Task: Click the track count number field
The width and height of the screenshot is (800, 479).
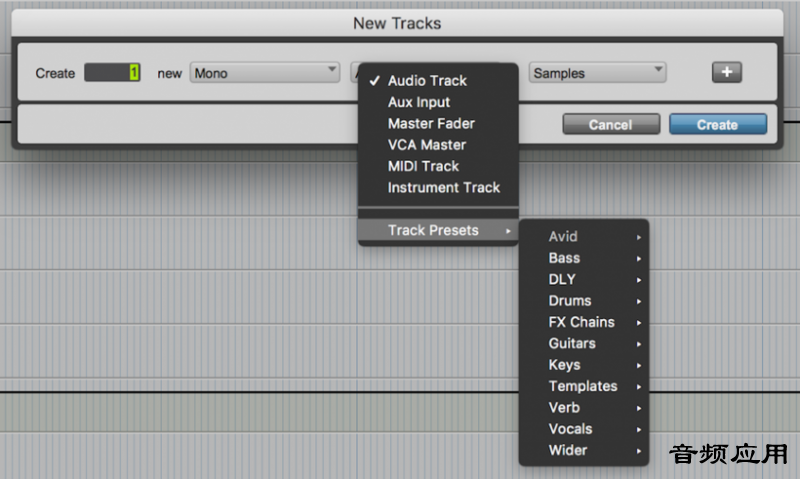Action: click(112, 72)
